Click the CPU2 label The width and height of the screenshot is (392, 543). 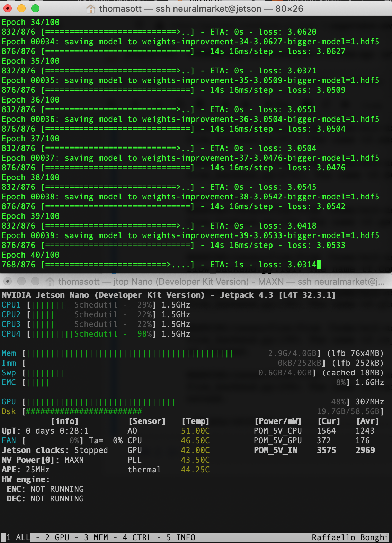click(x=11, y=314)
